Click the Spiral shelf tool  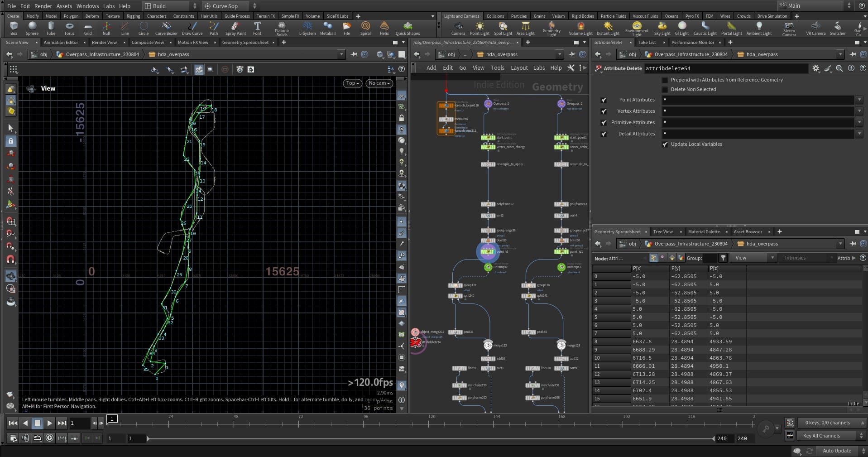click(x=365, y=28)
